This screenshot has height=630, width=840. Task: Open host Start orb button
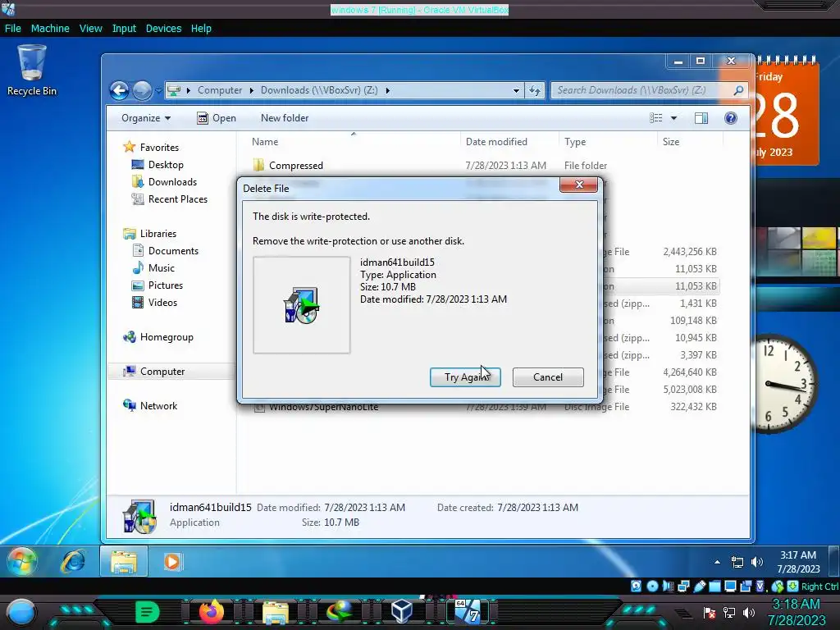21,612
